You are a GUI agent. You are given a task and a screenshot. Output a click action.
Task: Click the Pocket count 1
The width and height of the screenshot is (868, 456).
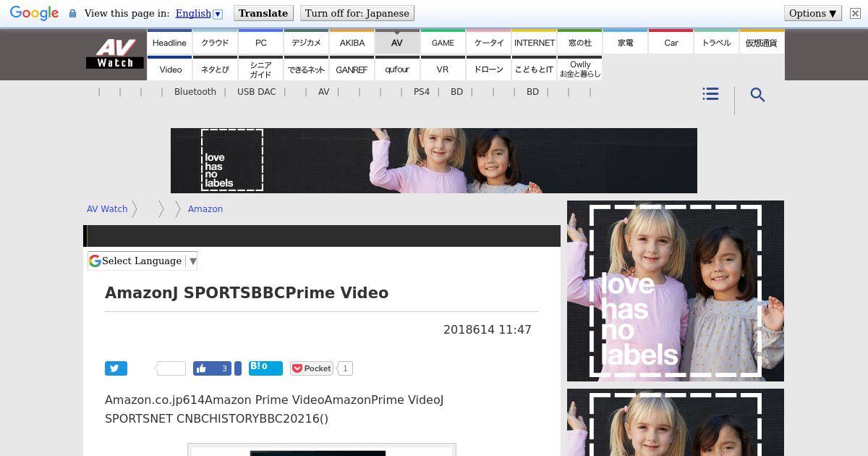[x=345, y=368]
